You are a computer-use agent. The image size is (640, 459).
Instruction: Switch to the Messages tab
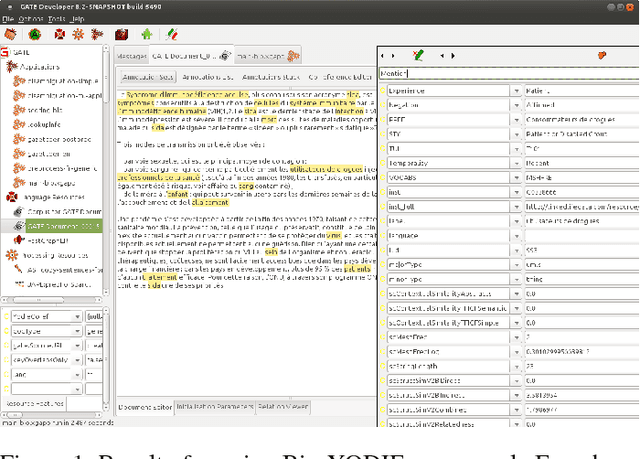130,56
